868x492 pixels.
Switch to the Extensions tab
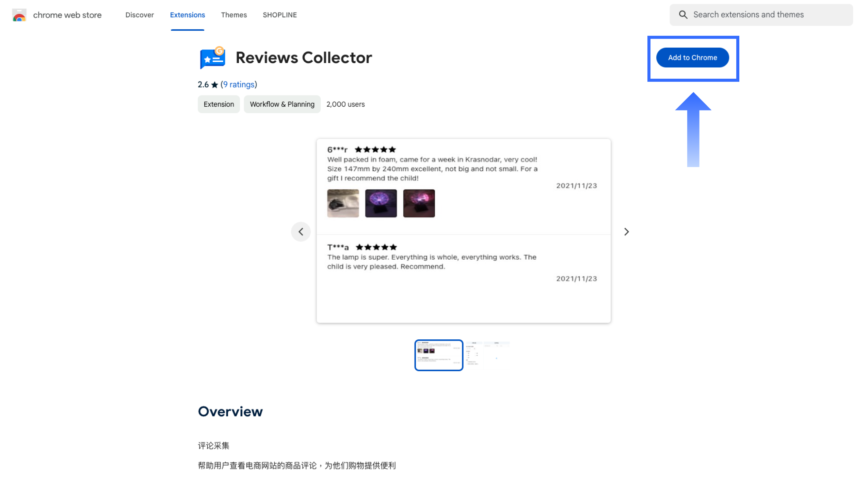pos(187,15)
